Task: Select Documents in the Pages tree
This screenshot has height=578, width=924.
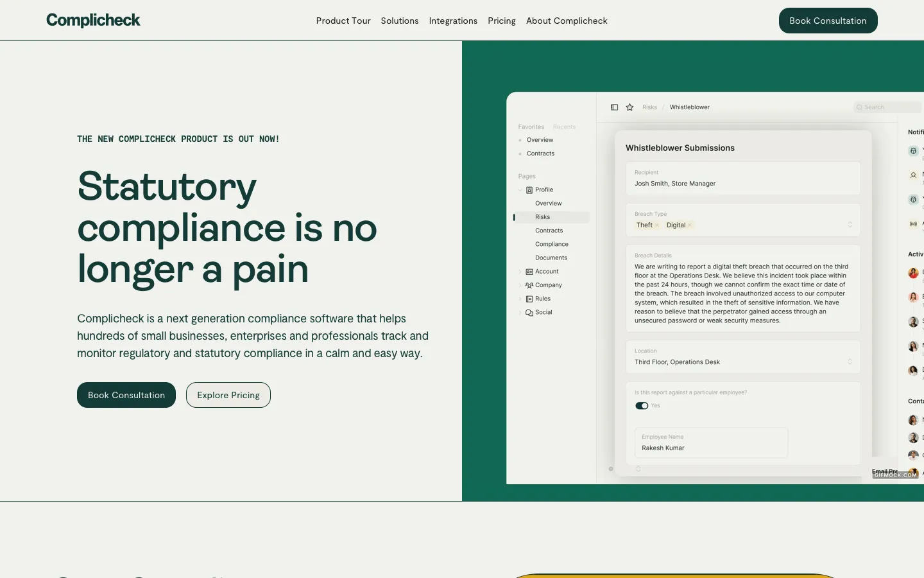Action: [551, 258]
